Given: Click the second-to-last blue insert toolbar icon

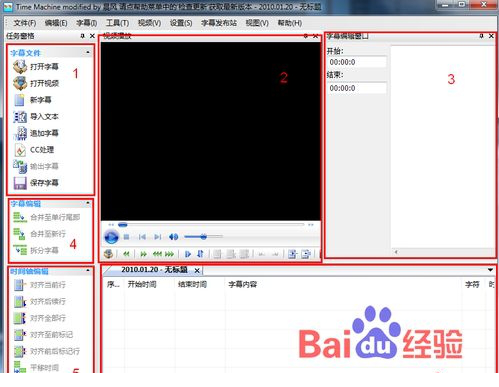Looking at the screenshot, I should tap(292, 254).
